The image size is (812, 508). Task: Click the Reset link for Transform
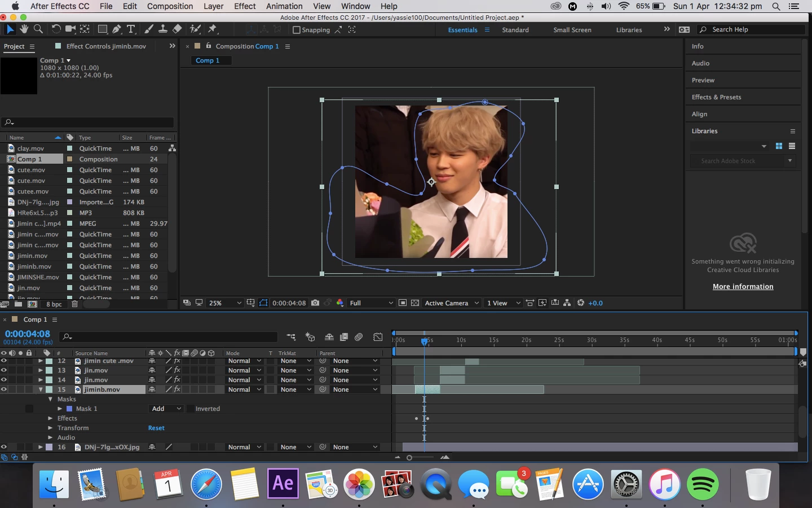[156, 428]
